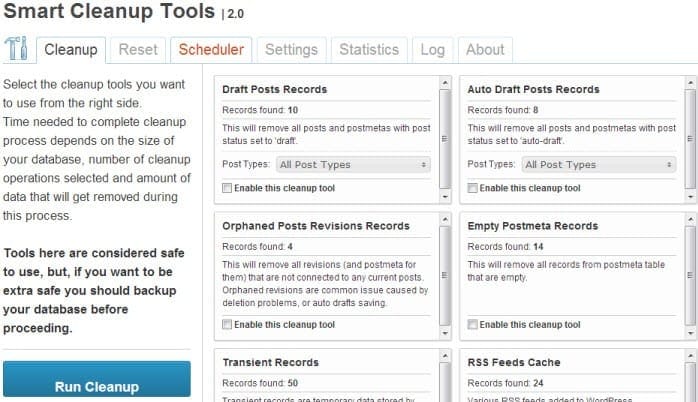Click scroll up arrow in Transient Records box
698x402 pixels.
point(445,356)
